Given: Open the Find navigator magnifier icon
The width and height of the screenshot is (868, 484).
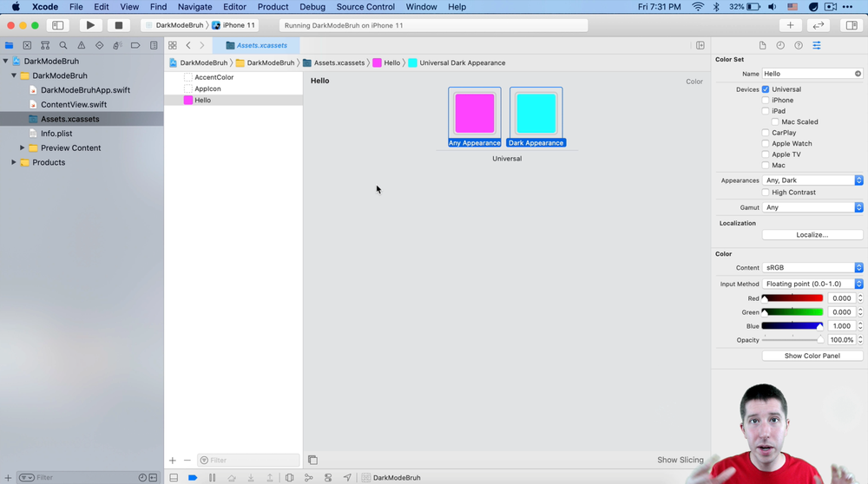Looking at the screenshot, I should 63,45.
